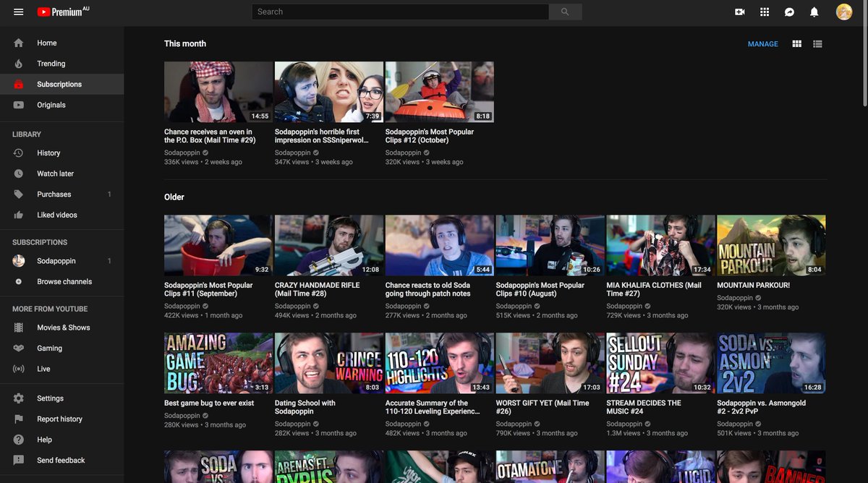The image size is (868, 483).
Task: Open the thumbnail with 14:55 duration
Action: 218,92
